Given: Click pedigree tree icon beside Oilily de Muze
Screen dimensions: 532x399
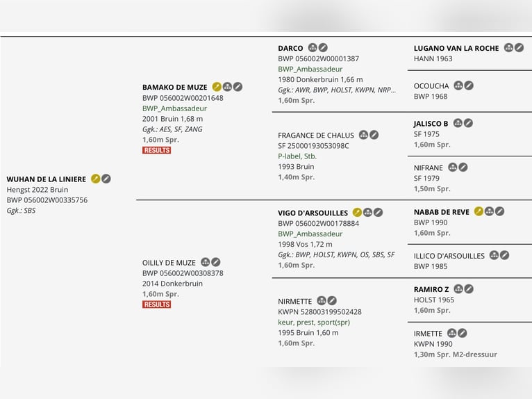Looking at the screenshot, I should click(205, 262).
